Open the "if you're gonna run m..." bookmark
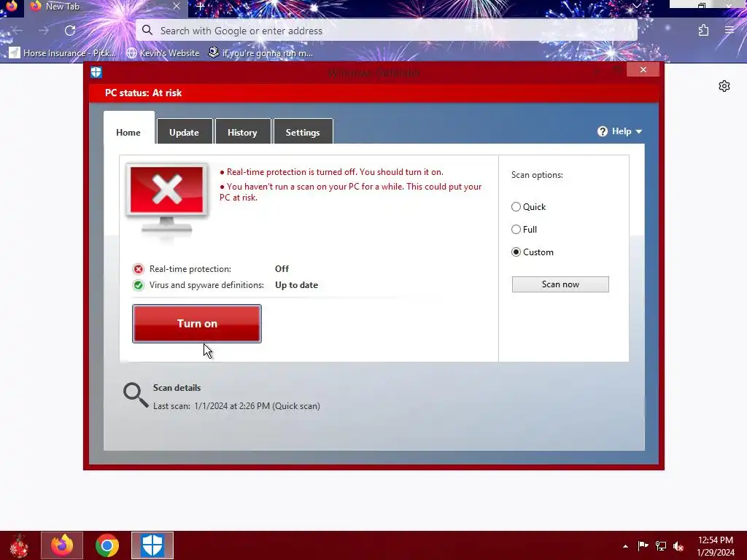The width and height of the screenshot is (747, 560). 260,52
